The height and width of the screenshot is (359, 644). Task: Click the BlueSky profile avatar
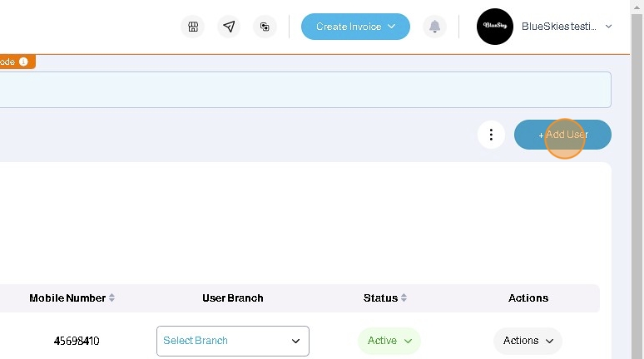coord(494,27)
